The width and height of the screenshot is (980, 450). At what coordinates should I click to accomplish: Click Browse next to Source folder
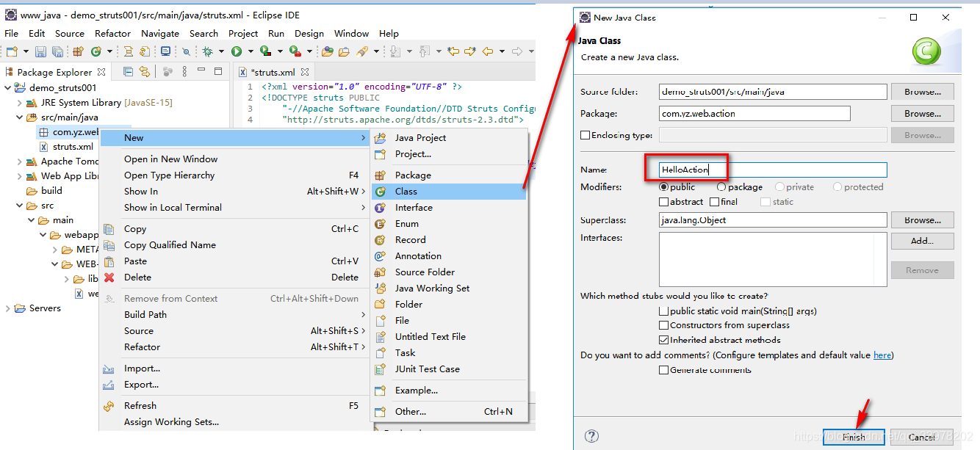(x=922, y=92)
